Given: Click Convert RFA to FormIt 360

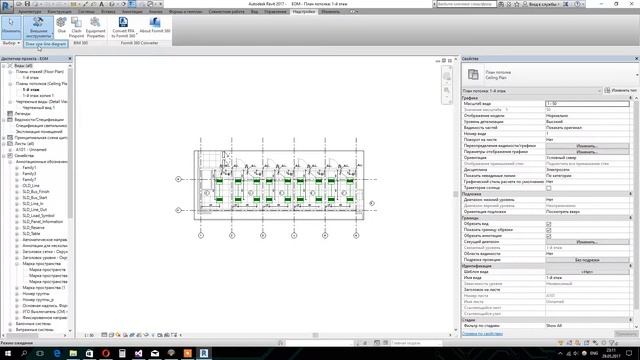Looking at the screenshot, I should [123, 27].
